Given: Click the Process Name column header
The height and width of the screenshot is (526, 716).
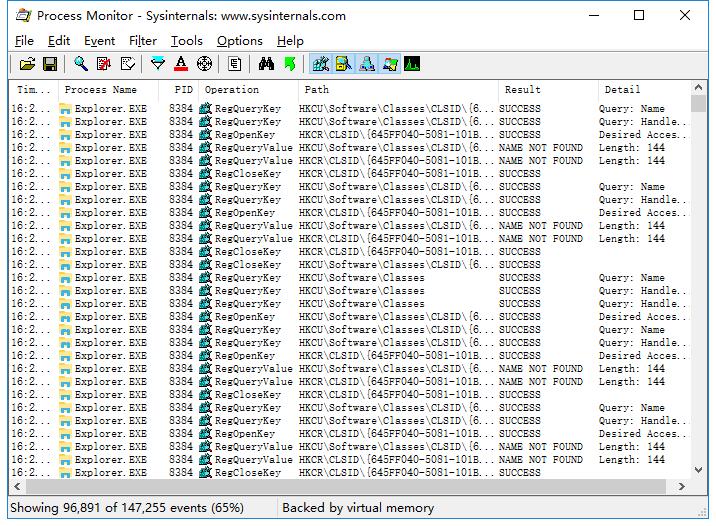Looking at the screenshot, I should point(100,90).
